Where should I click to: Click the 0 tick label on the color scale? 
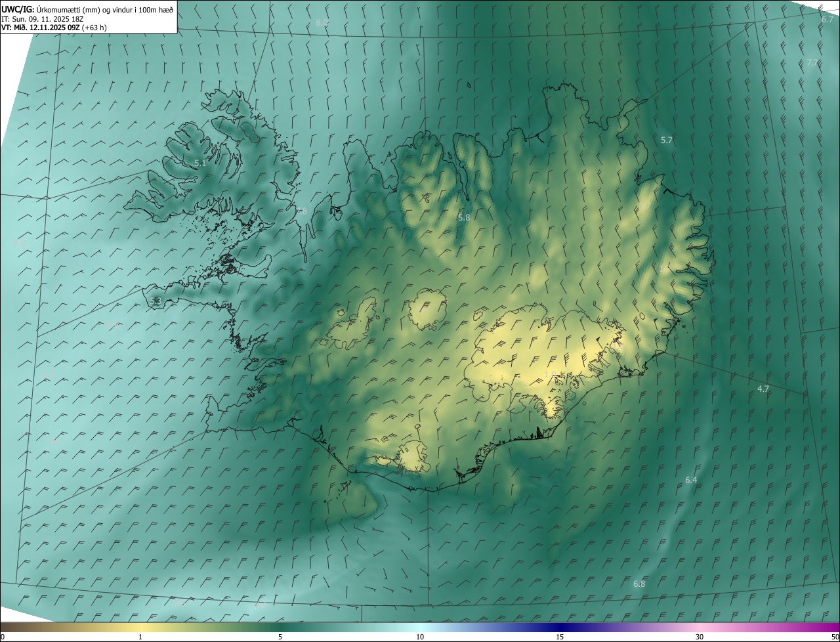[3, 637]
